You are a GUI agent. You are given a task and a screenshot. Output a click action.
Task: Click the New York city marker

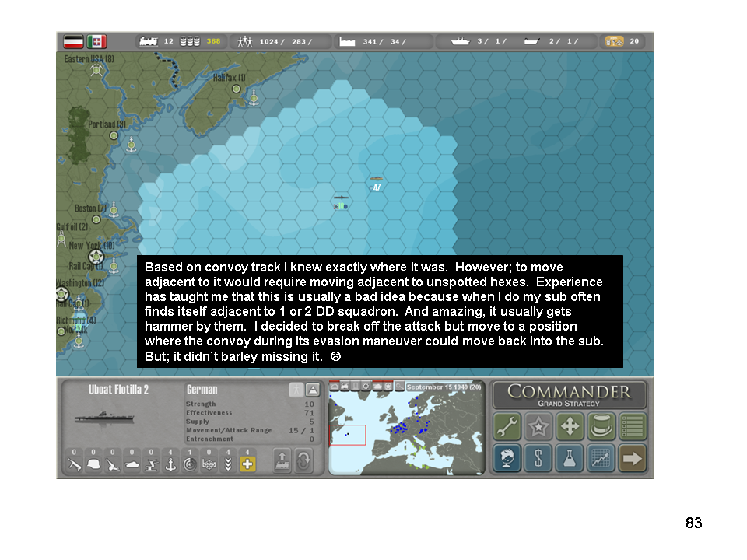[x=96, y=257]
